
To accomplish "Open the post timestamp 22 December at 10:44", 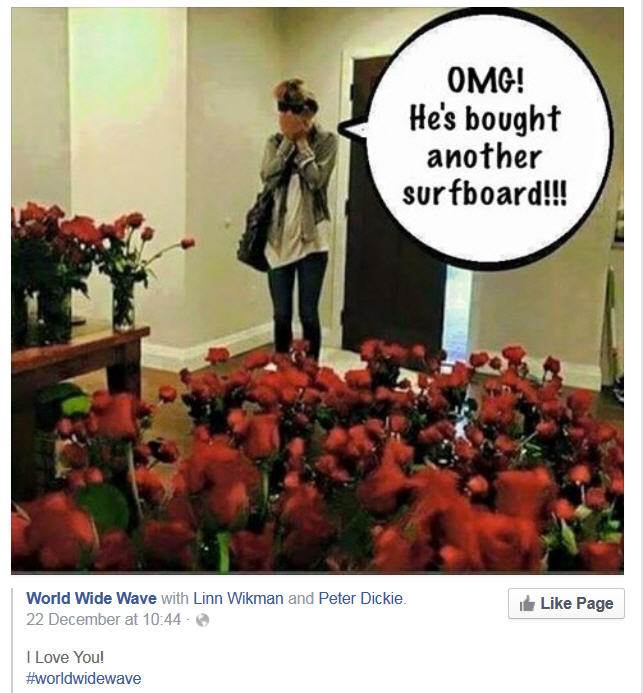I will coord(103,620).
